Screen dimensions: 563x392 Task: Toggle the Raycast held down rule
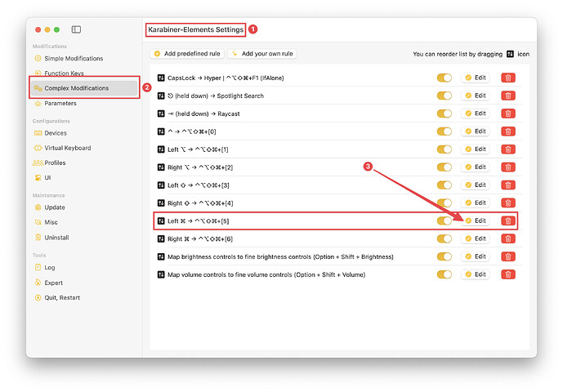coord(445,114)
